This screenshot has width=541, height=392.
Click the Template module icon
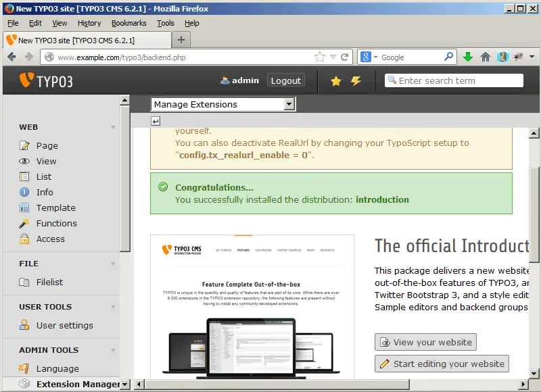tap(24, 207)
